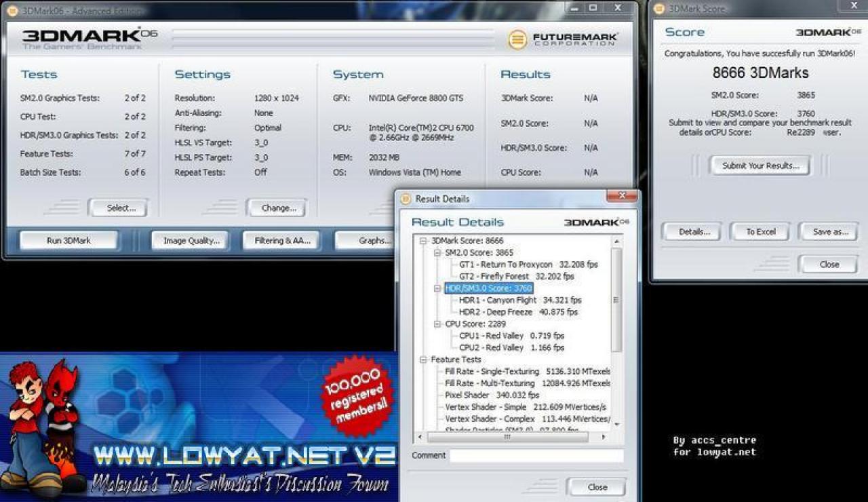Click Change... under Settings
Viewport: 868px width, 502px height.
coord(277,208)
